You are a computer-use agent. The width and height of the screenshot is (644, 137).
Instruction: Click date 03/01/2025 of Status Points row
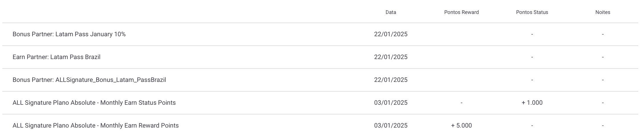(391, 103)
